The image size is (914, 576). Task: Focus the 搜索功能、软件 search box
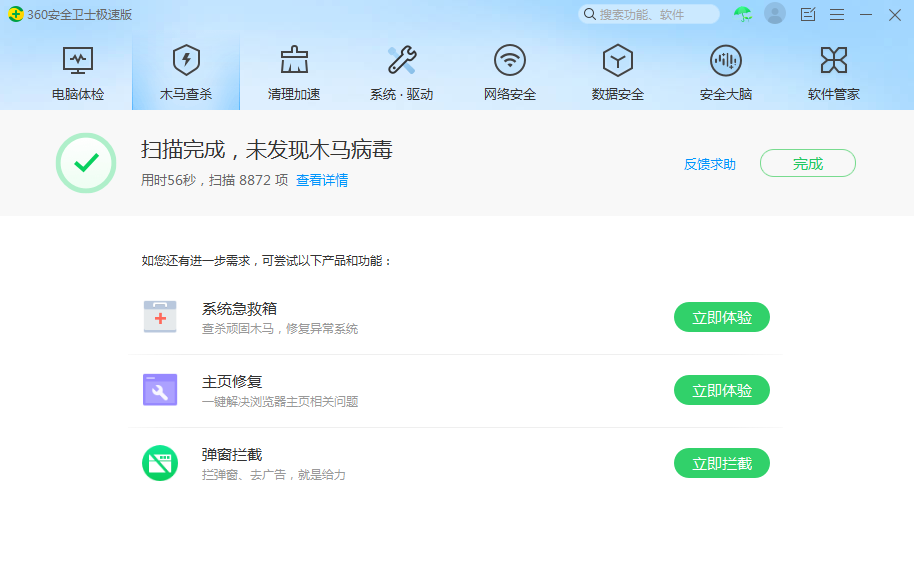649,14
